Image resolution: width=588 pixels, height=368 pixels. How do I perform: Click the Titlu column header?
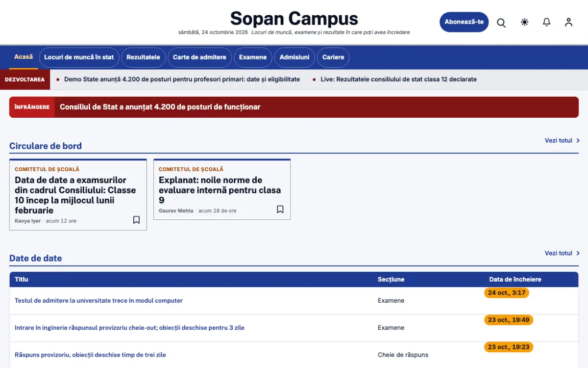tap(22, 280)
